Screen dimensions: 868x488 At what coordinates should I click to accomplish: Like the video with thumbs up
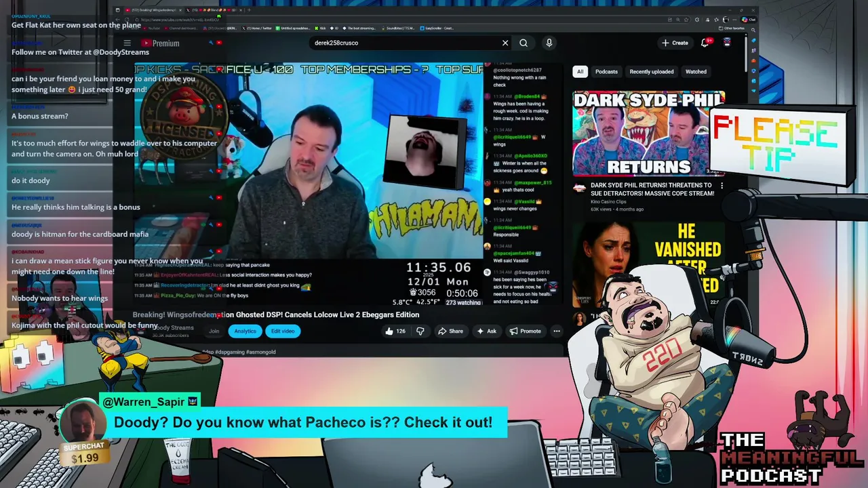389,331
